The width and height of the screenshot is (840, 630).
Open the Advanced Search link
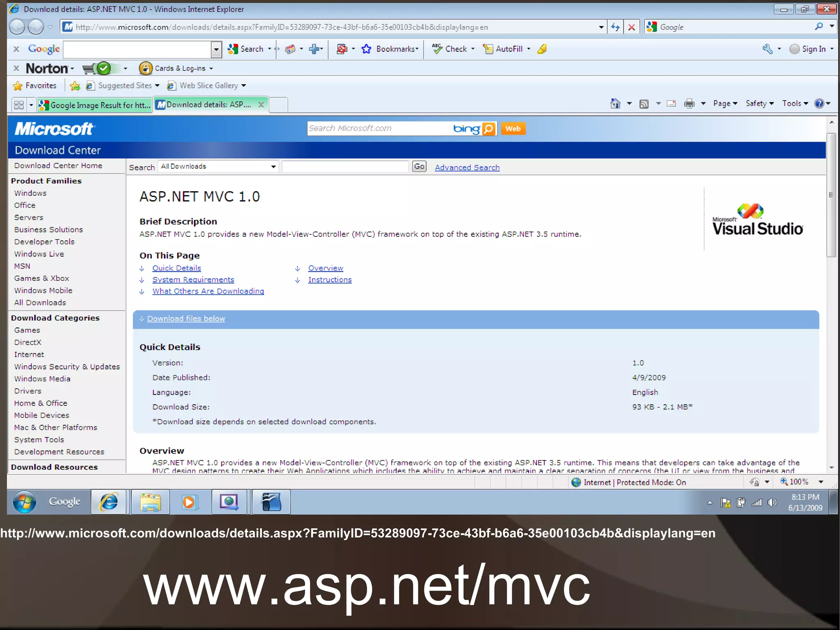pos(467,167)
